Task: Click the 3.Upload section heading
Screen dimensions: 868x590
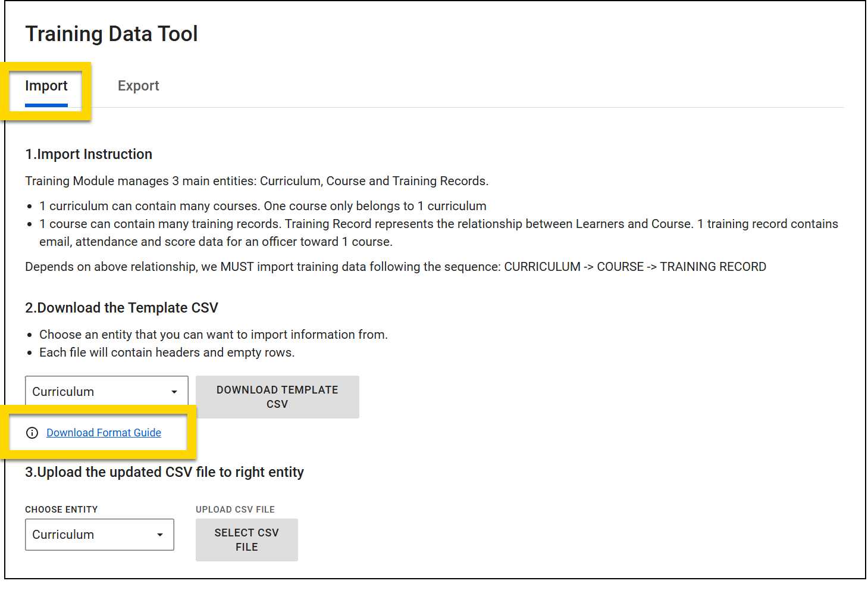Action: (165, 472)
